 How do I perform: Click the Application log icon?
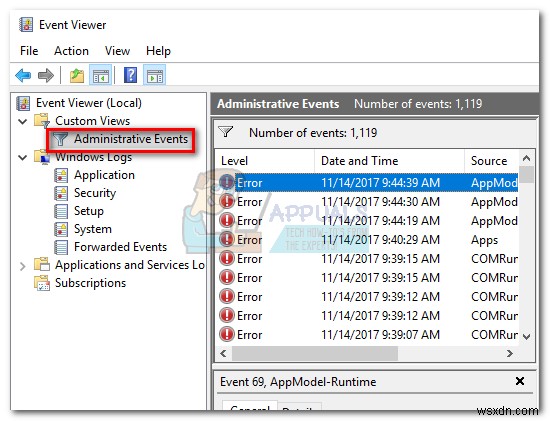(x=61, y=175)
